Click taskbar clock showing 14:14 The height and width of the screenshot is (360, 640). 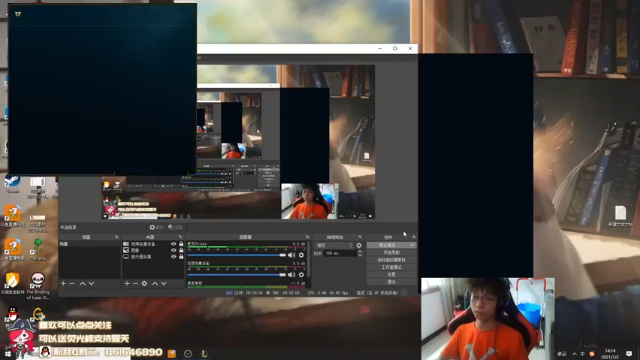[610, 353]
